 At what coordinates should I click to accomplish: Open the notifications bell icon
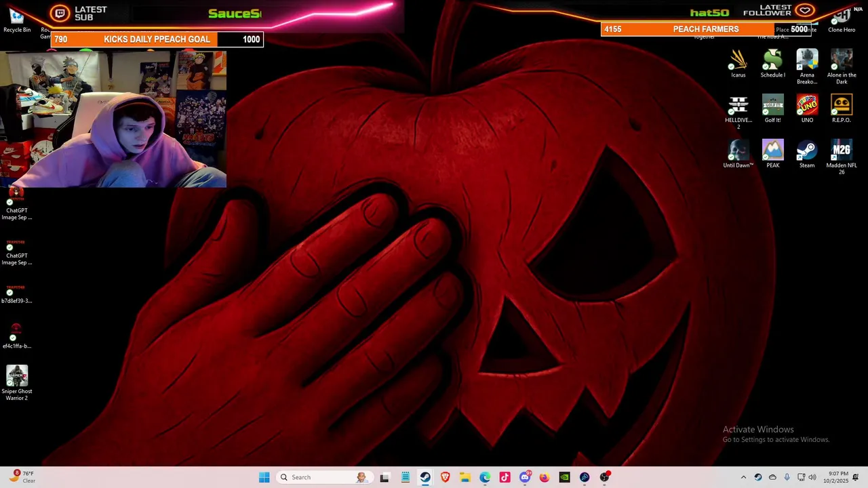856,477
